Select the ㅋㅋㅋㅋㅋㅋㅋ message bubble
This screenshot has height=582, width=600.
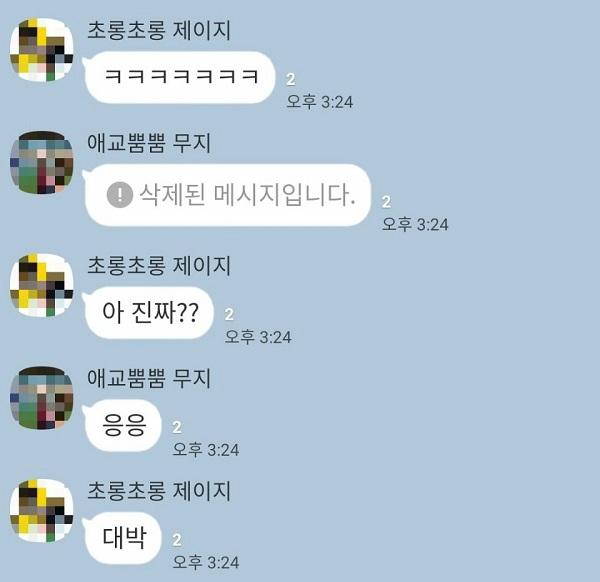(179, 77)
